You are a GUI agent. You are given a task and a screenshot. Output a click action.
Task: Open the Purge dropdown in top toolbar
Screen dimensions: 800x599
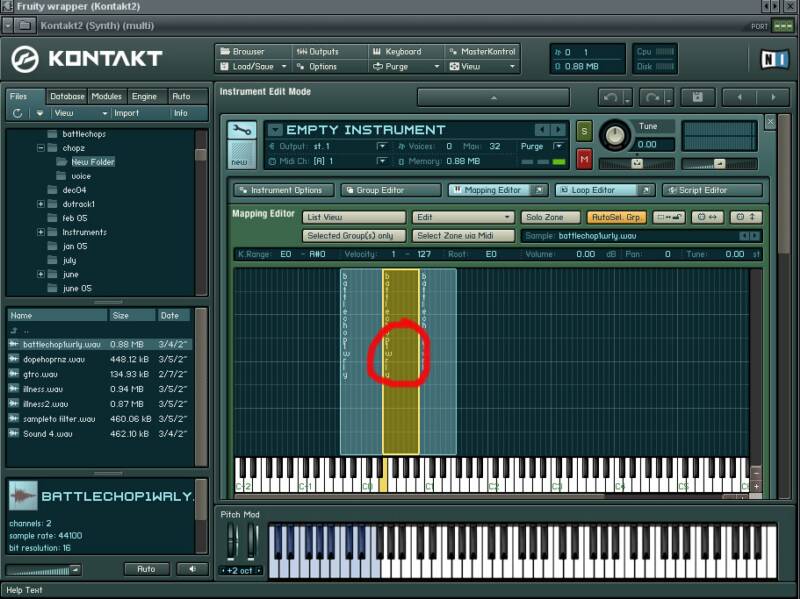[406, 66]
